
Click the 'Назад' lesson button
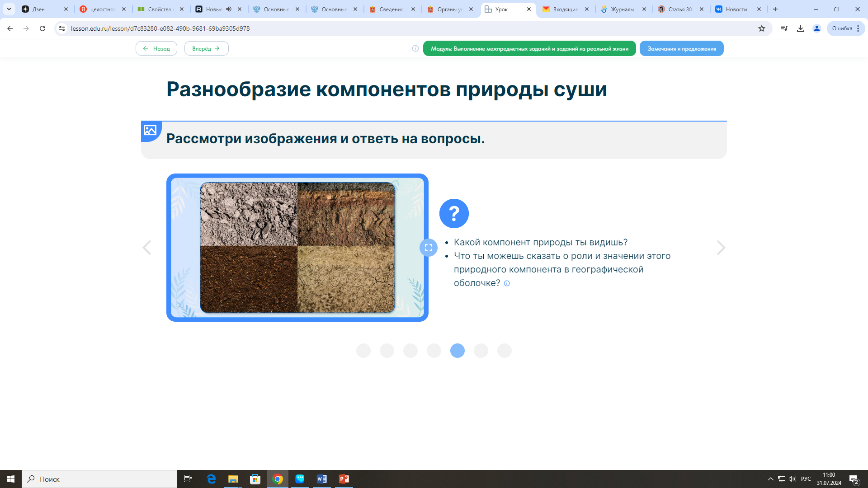pyautogui.click(x=156, y=48)
